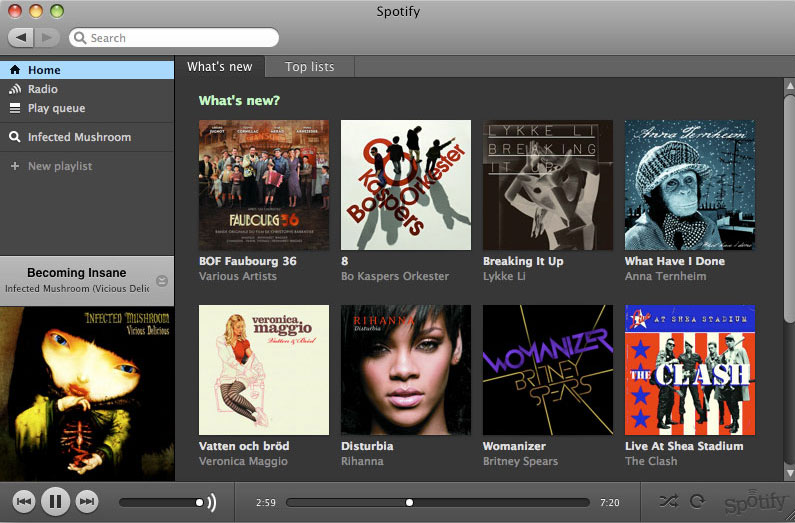The width and height of the screenshot is (795, 523).
Task: Click the Infected Mushroom now-playing artist text
Action: (x=77, y=288)
